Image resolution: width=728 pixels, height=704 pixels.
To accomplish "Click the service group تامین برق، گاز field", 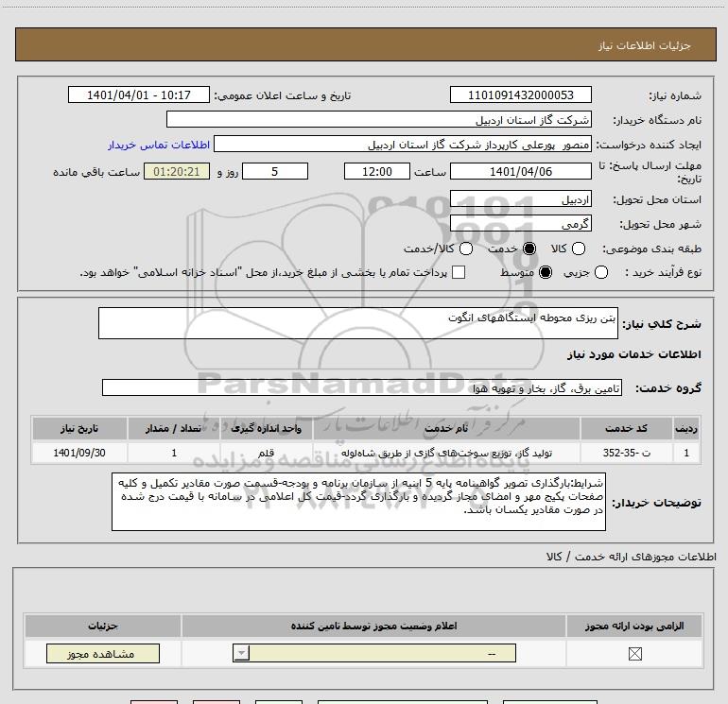I will (362, 388).
